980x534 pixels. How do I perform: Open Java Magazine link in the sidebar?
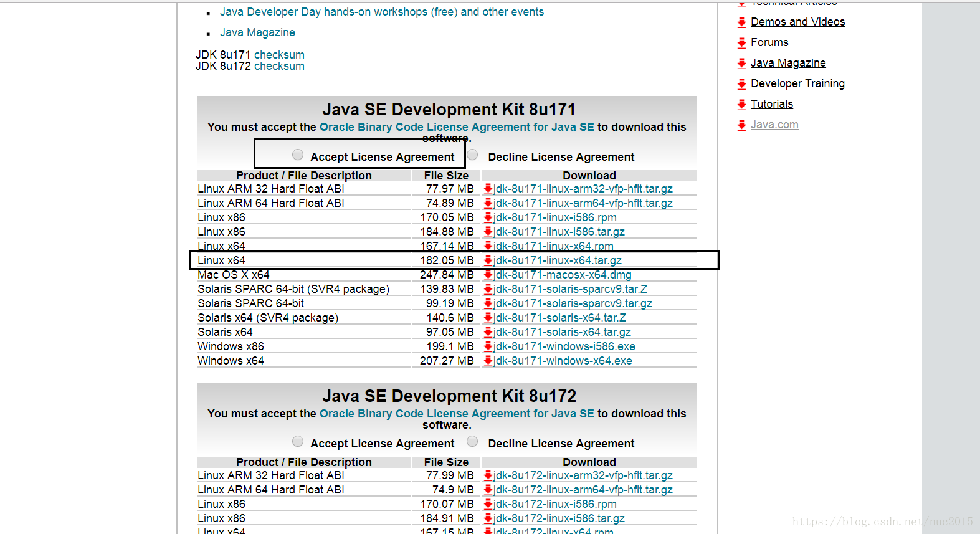click(788, 63)
